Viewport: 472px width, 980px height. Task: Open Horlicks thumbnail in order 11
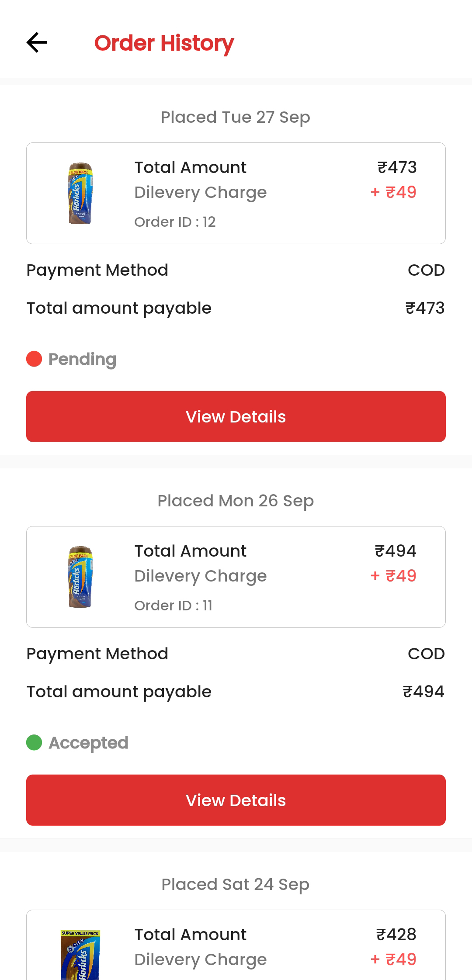tap(80, 577)
